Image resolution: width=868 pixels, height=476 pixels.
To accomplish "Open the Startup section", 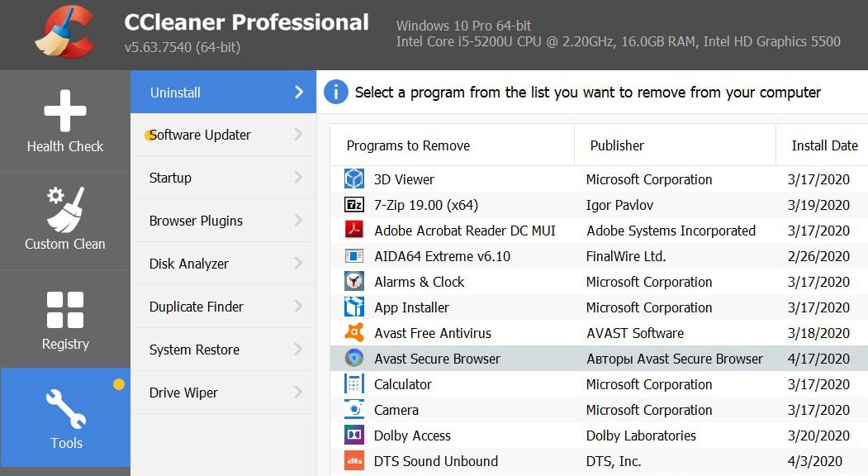I will (x=223, y=178).
